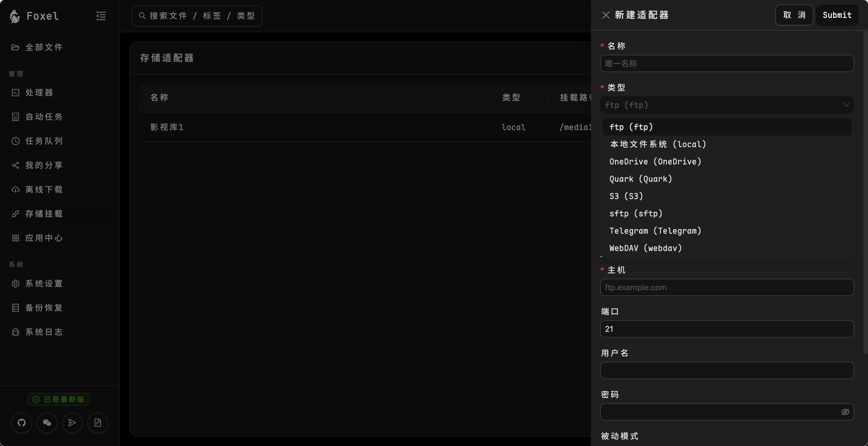
Task: Click the check icon in 已是最新版
Action: (x=36, y=400)
